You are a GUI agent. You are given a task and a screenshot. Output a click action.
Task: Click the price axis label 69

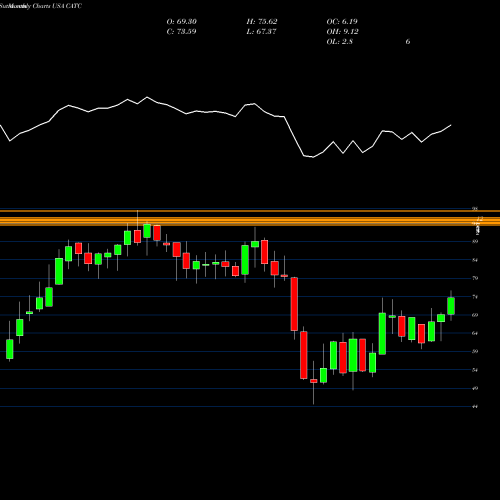click(x=475, y=315)
